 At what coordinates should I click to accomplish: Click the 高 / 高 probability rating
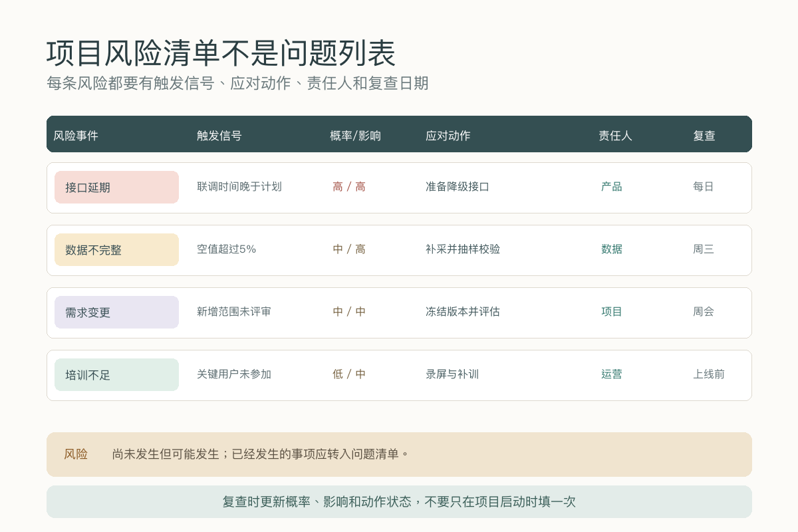click(349, 187)
